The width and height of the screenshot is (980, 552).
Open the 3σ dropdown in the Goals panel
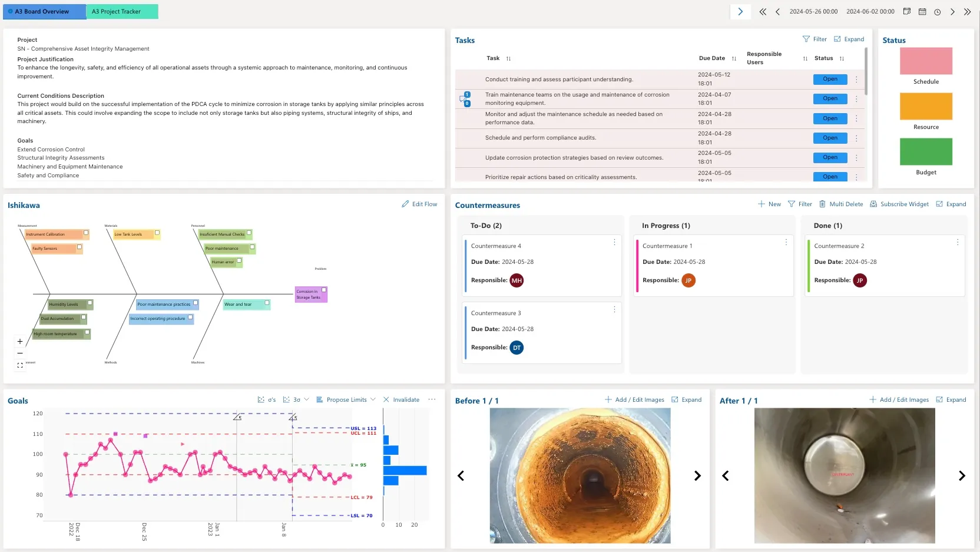pos(296,399)
